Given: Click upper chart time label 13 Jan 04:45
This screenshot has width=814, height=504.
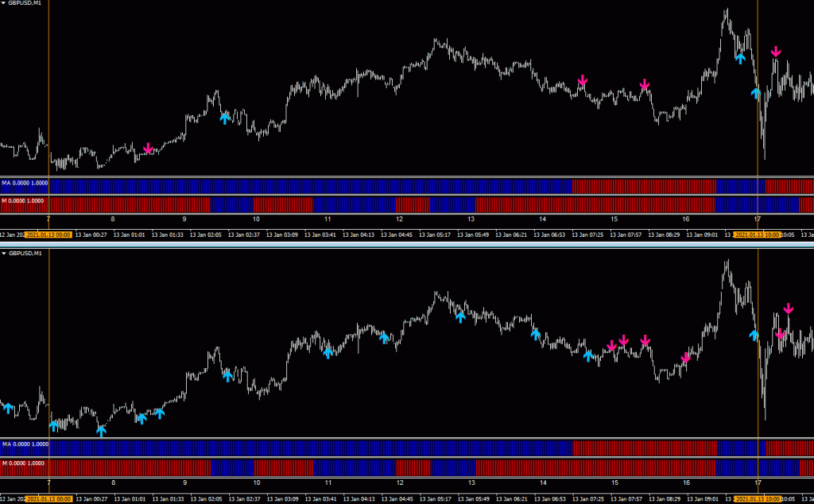Looking at the screenshot, I should point(397,235).
